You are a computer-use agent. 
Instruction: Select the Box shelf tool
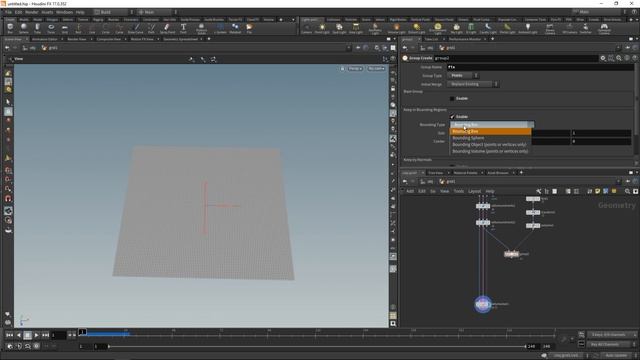pyautogui.click(x=10, y=28)
